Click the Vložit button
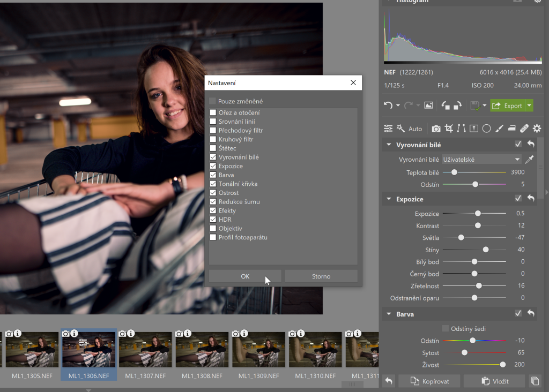549x392 pixels. pyautogui.click(x=494, y=381)
